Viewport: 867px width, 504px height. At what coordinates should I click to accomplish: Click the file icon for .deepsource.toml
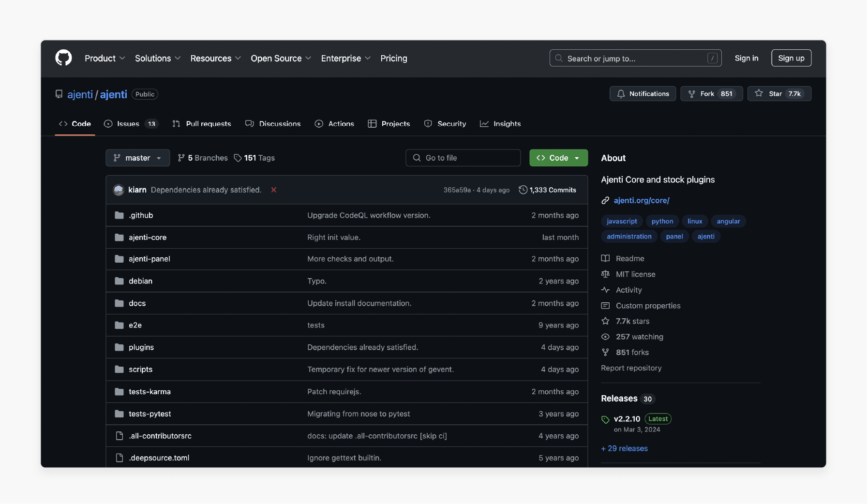coord(119,458)
